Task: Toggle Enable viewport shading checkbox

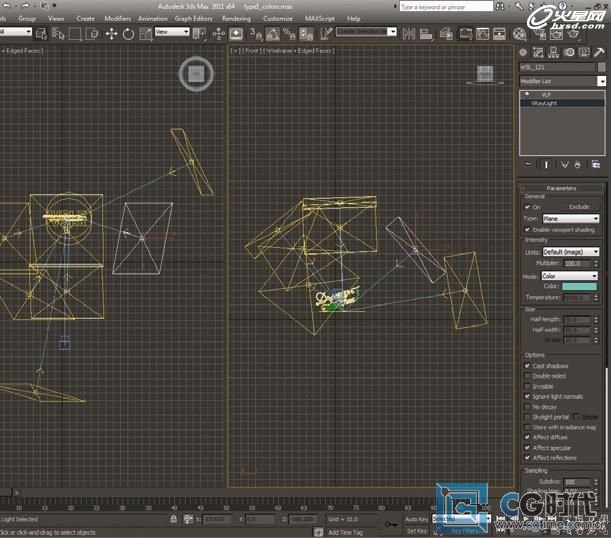Action: [x=527, y=229]
